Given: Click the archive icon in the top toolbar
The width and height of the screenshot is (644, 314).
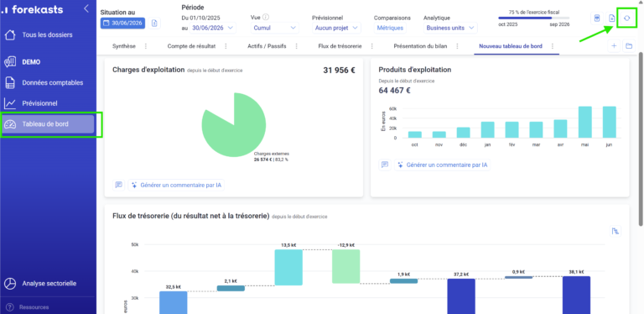Looking at the screenshot, I should [597, 18].
